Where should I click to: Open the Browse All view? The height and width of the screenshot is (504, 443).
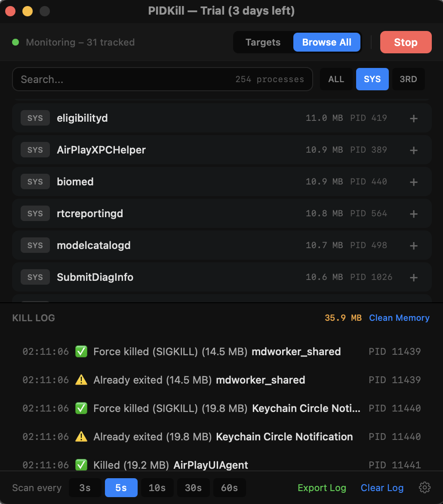(327, 42)
